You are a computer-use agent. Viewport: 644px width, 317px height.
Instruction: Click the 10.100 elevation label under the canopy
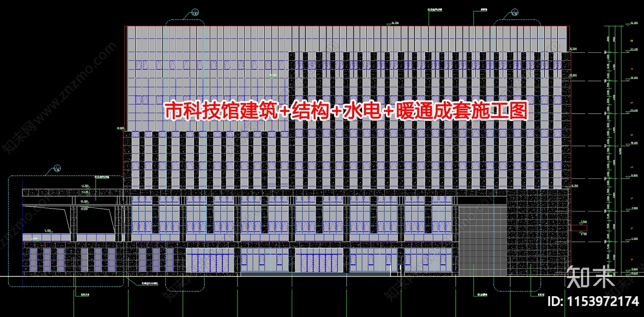click(x=84, y=201)
